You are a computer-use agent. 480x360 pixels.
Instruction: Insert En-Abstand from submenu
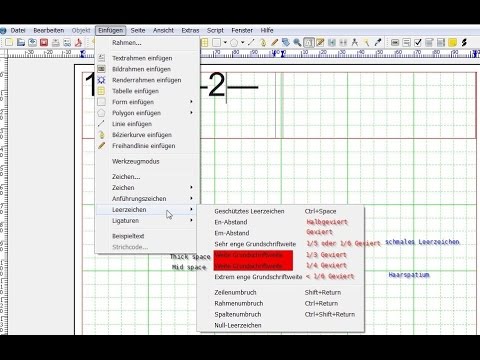pyautogui.click(x=280, y=222)
